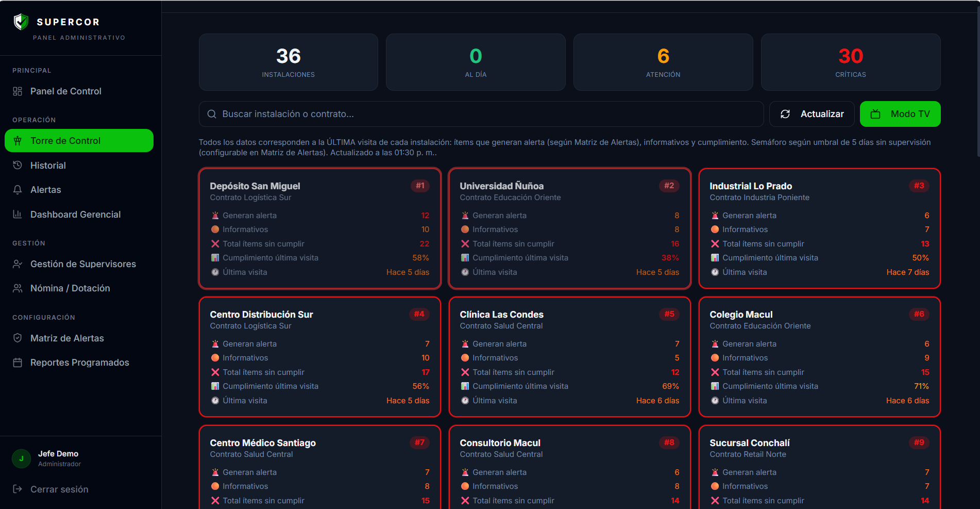Image resolution: width=980 pixels, height=509 pixels.
Task: Click the Matriz de Alertas shield icon
Action: [x=18, y=338]
